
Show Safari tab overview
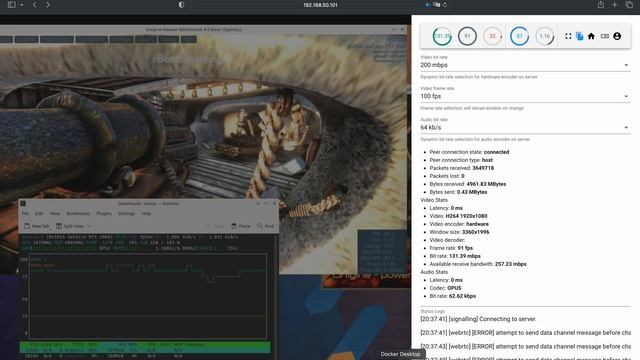[x=629, y=5]
